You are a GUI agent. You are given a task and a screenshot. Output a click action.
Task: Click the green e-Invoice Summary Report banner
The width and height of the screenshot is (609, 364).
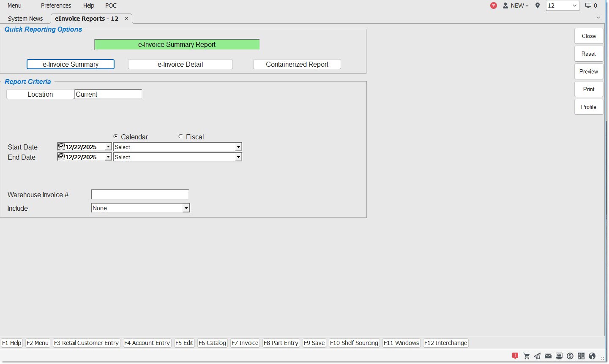click(177, 44)
